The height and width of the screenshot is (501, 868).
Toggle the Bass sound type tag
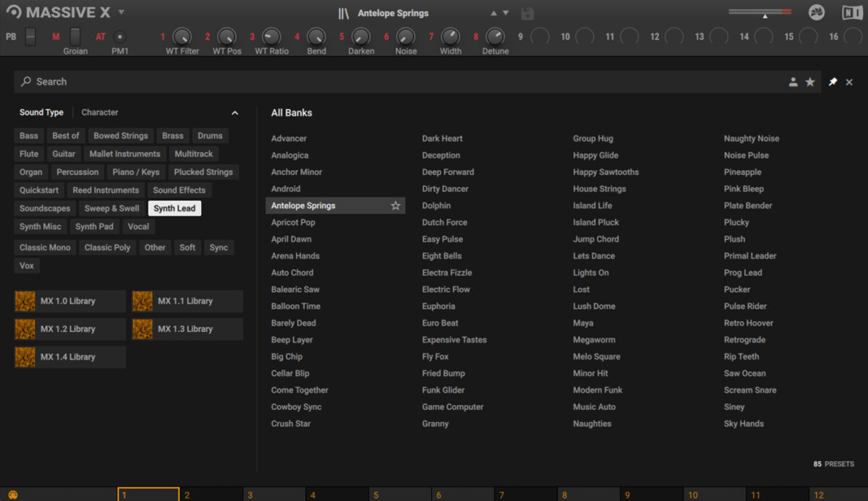pyautogui.click(x=29, y=136)
